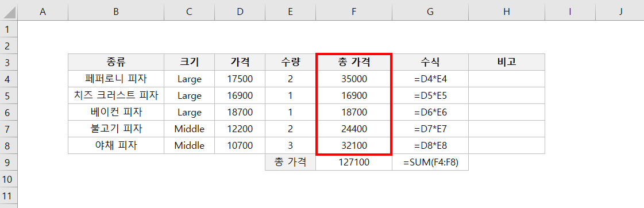
Task: Select row 2 header
Action: coord(9,45)
